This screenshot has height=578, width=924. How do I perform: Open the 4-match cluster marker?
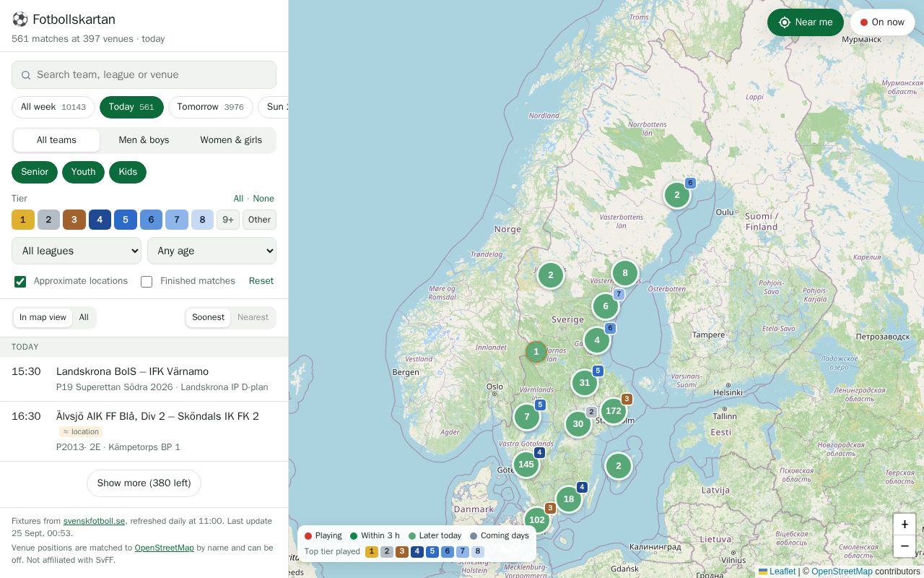[597, 340]
